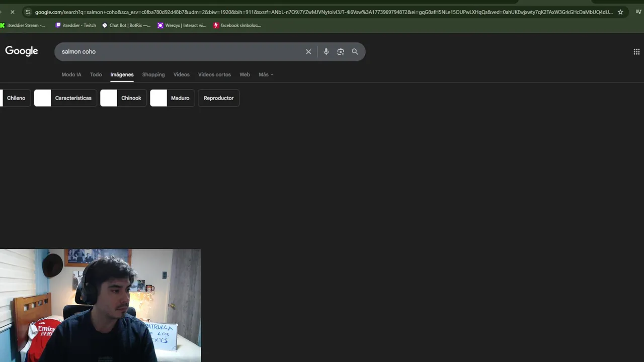Search by image using the Lens icon
The height and width of the screenshot is (362, 644).
[341, 52]
